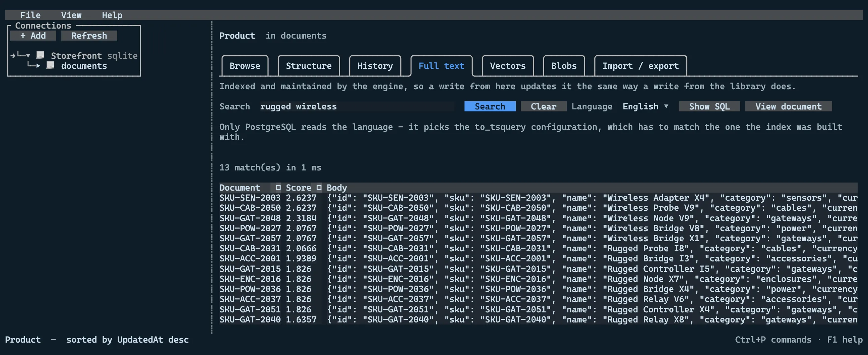Focus the search field containing rugged wireless
868x355 pixels.
click(x=357, y=106)
